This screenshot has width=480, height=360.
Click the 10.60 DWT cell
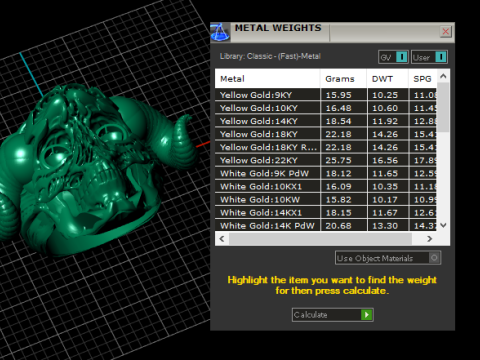pos(388,108)
